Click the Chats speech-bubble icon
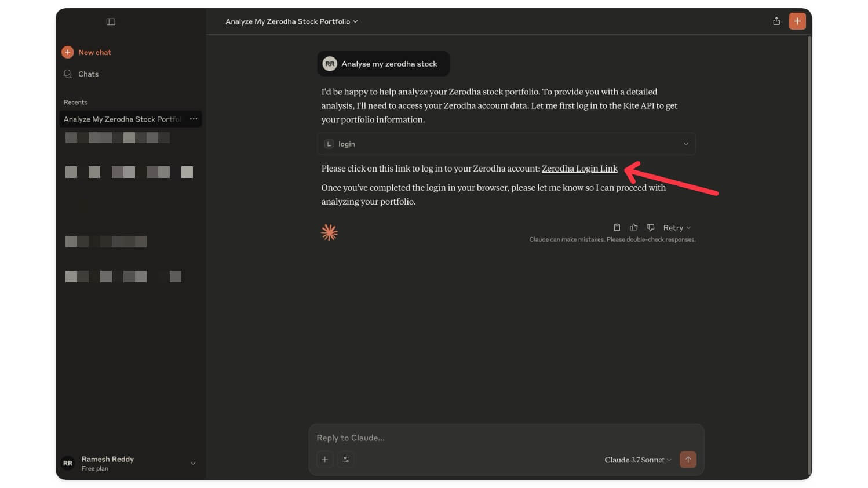The image size is (868, 488). [x=68, y=74]
